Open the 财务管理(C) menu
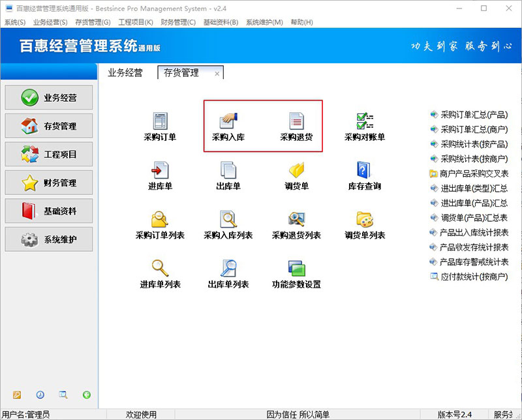522x420 pixels. tap(178, 22)
